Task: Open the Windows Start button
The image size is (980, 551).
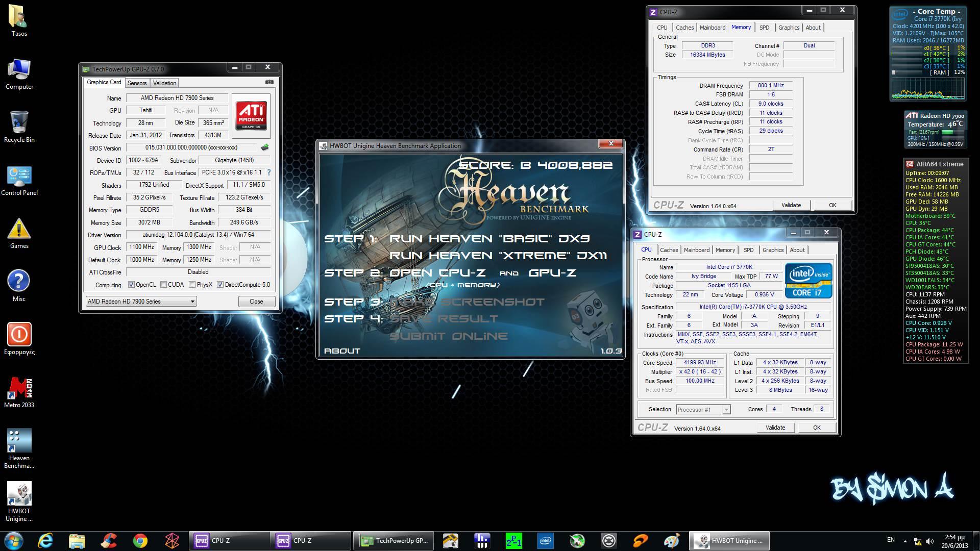Action: (x=14, y=540)
